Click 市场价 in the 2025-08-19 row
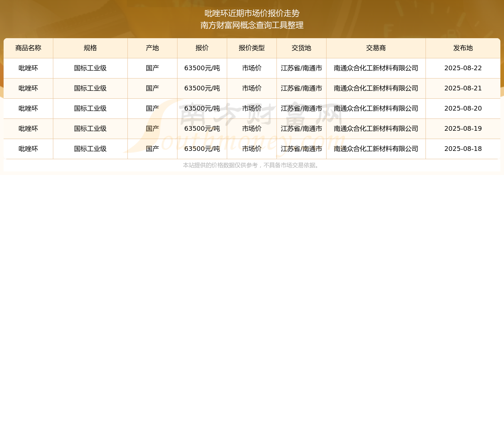This screenshot has width=504, height=434. [252, 129]
